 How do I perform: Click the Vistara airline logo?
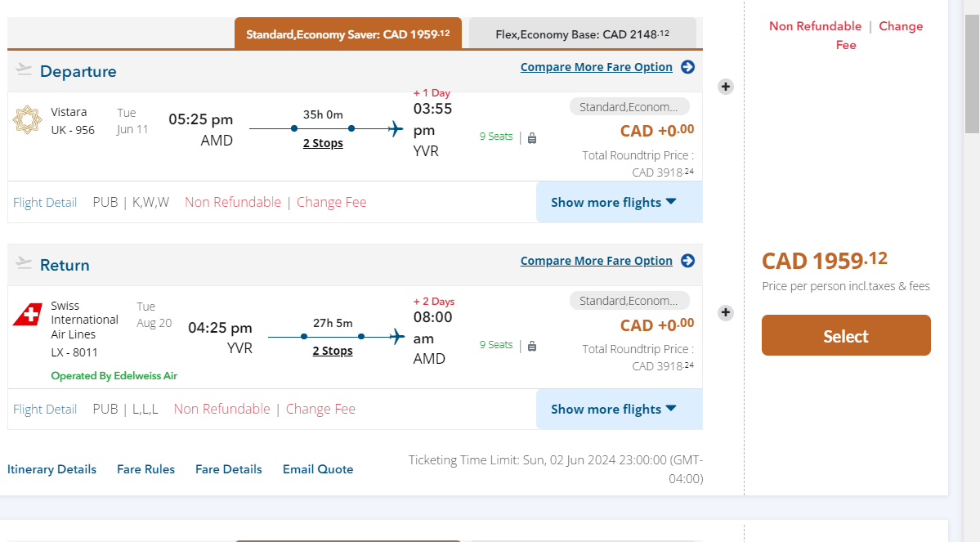coord(27,120)
